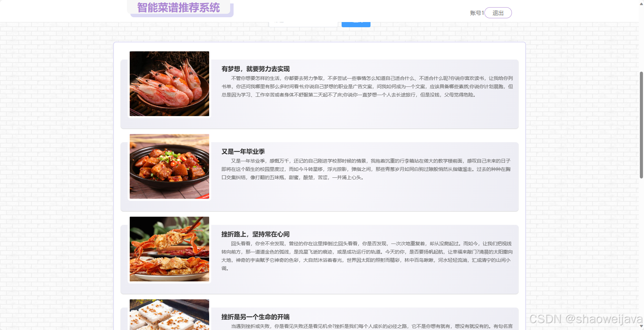Open article 挫折是另一个生命的开端

click(256, 317)
